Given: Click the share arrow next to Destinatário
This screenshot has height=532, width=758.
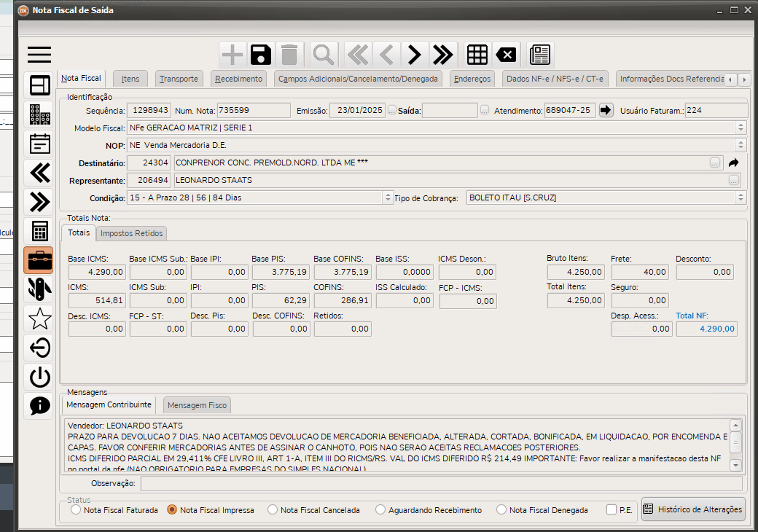Looking at the screenshot, I should 733,163.
